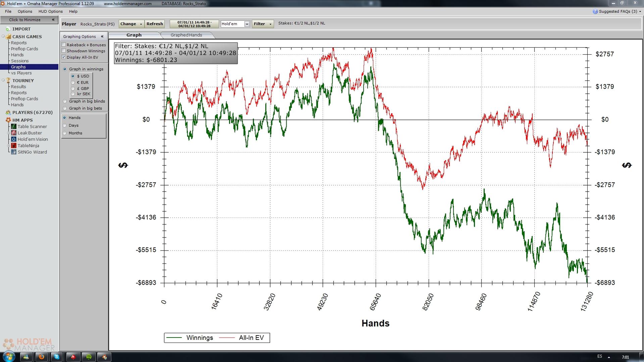Image resolution: width=644 pixels, height=362 pixels.
Task: Open the Filter dropdown arrow
Action: point(270,24)
